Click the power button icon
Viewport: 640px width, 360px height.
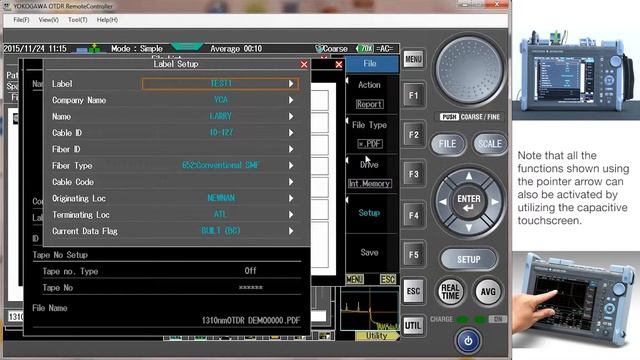click(x=468, y=340)
